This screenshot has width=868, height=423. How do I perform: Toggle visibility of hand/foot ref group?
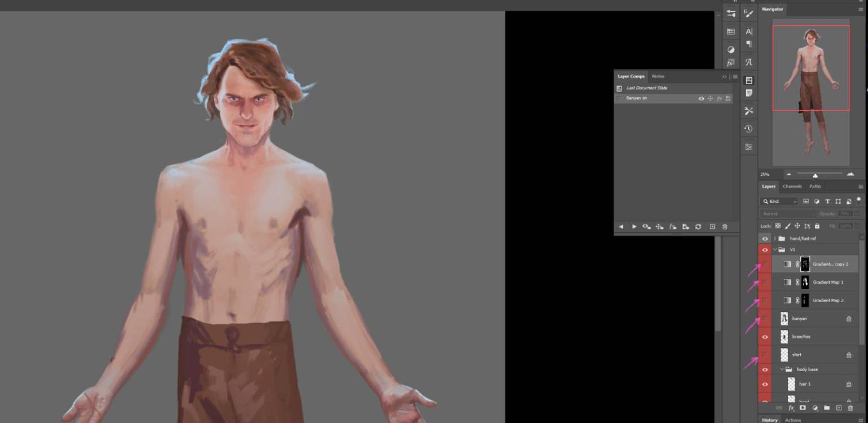tap(765, 238)
